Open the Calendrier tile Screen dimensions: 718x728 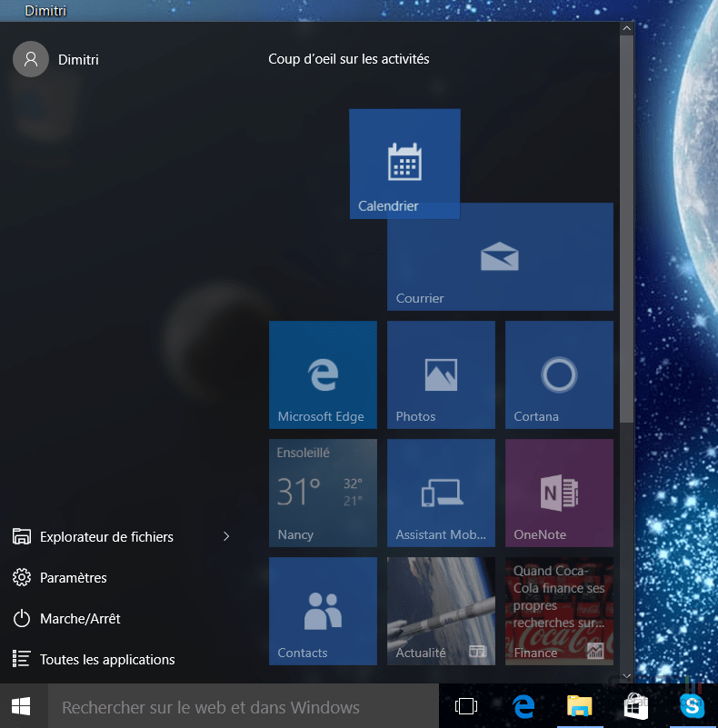pyautogui.click(x=404, y=164)
